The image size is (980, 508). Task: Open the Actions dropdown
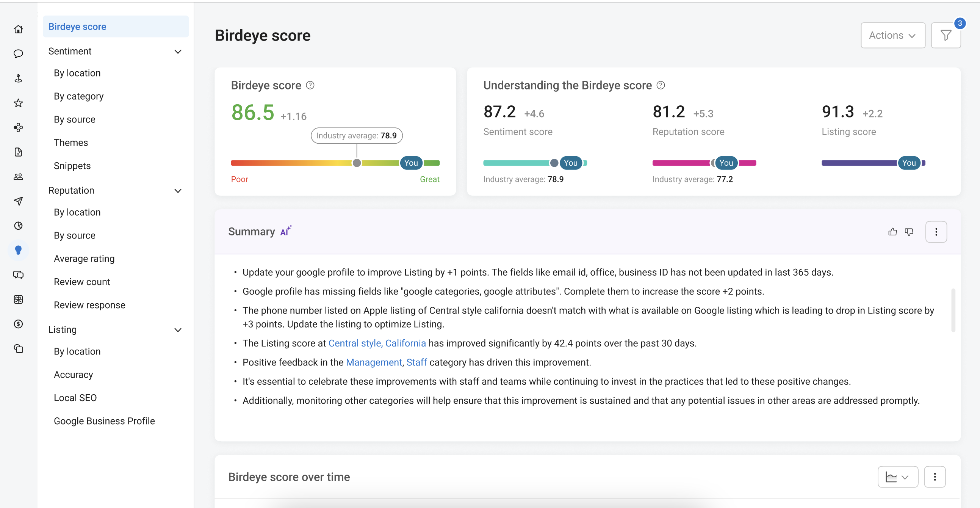pyautogui.click(x=892, y=35)
